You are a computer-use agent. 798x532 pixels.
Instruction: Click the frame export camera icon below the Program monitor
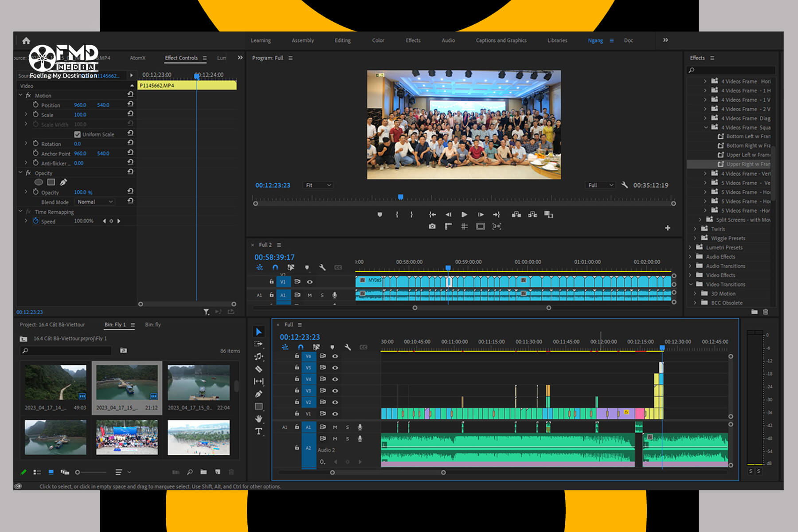click(x=432, y=226)
